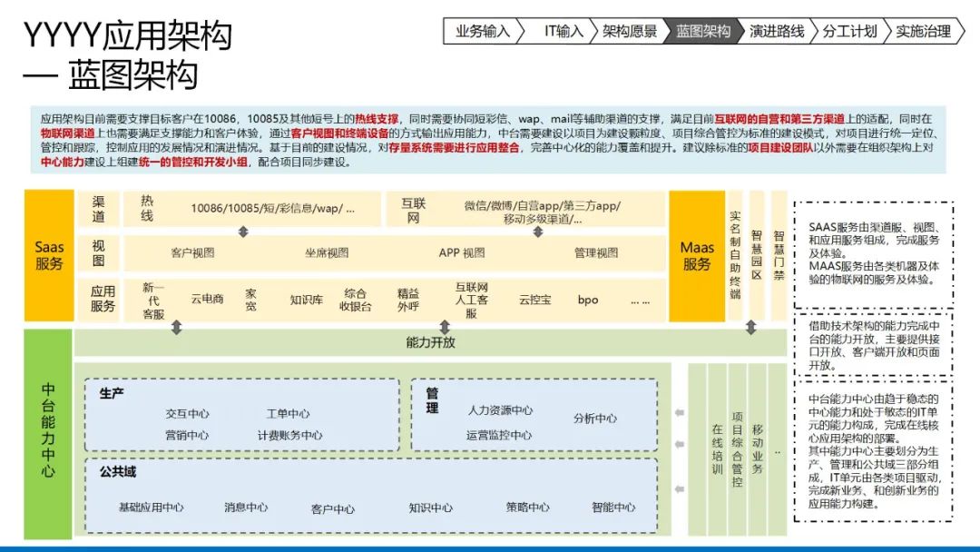Click the 微信/微博/自营app channel text

[x=542, y=212]
